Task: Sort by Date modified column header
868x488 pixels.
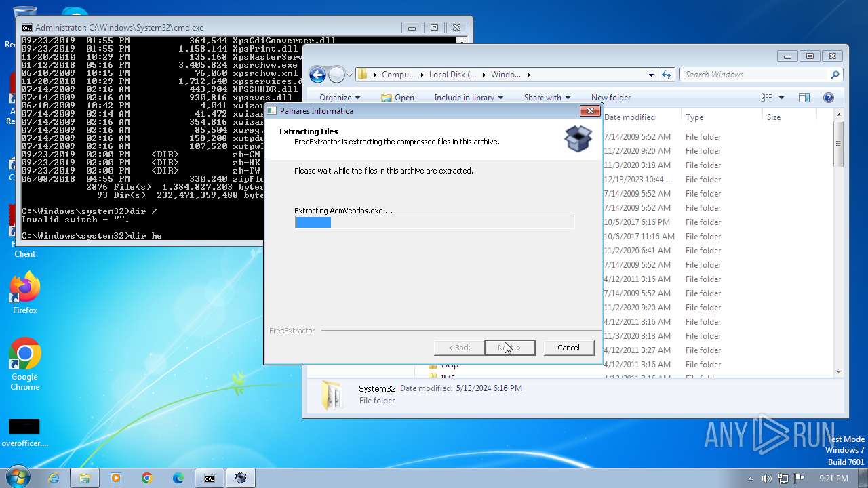Action: coord(629,117)
